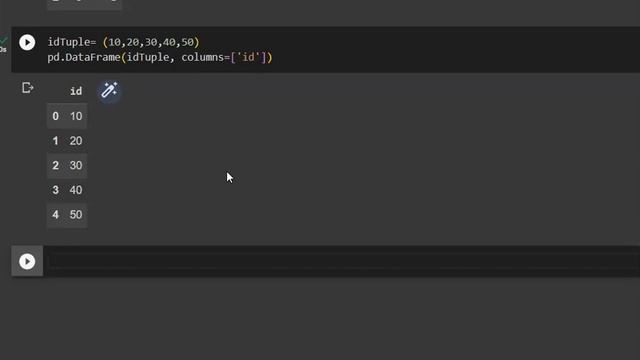Run the idTuple DataFrame code cell
Screen dimensions: 640x360
pos(27,42)
